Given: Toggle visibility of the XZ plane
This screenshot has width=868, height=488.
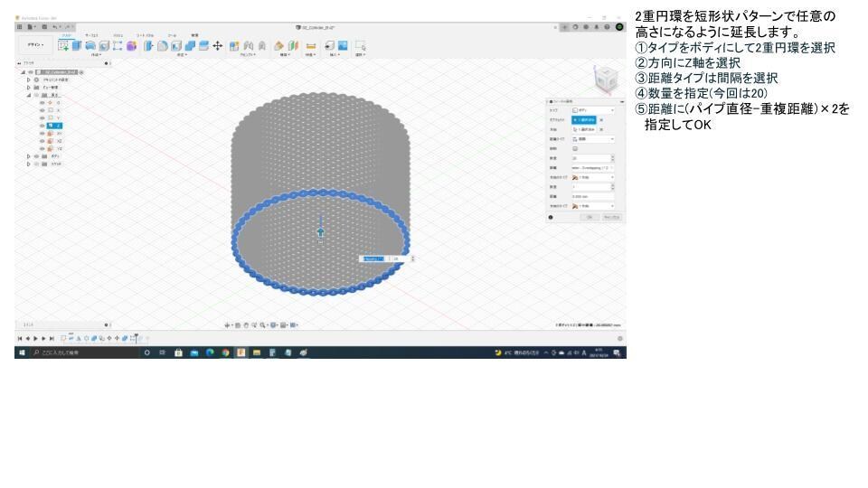Looking at the screenshot, I should point(42,141).
